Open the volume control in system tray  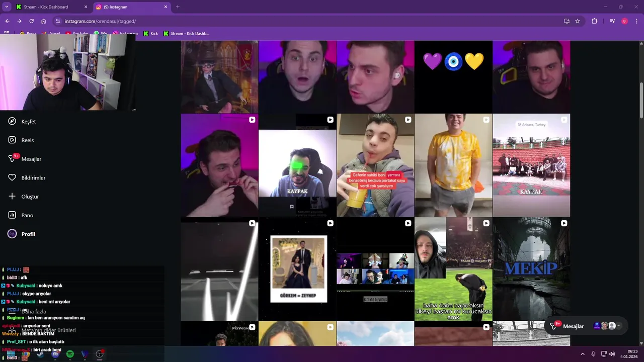point(612,354)
